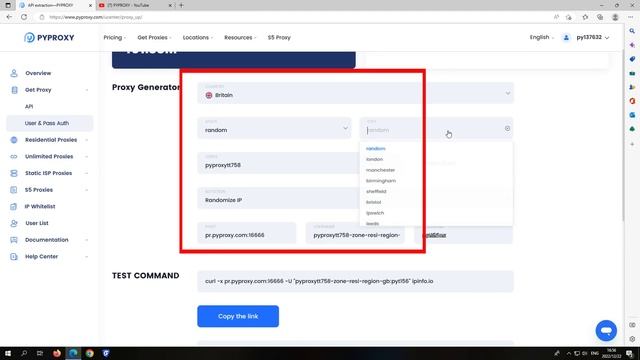640x360 pixels.
Task: Click the Help Center sidebar icon
Action: pyautogui.click(x=14, y=257)
